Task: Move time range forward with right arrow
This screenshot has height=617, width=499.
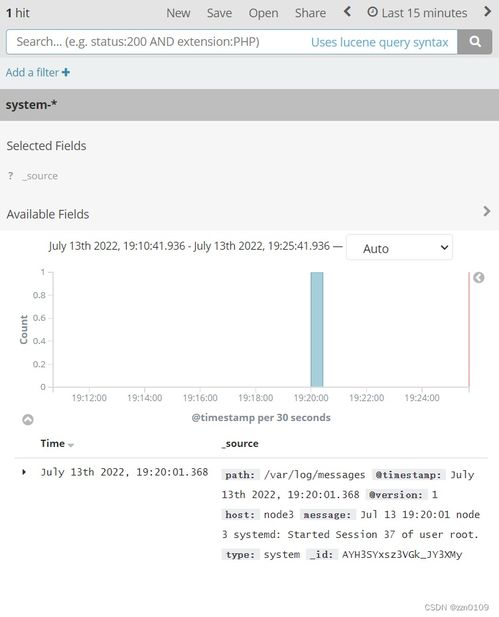Action: [x=487, y=11]
